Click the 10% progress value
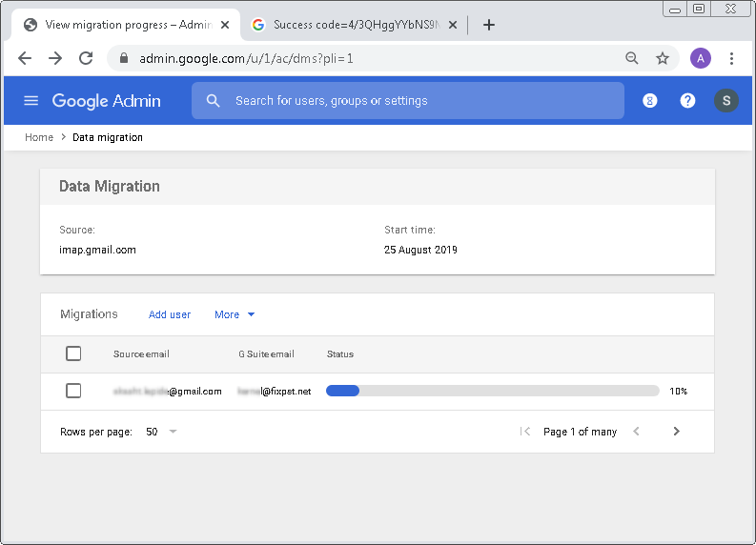Viewport: 756px width, 545px height. pyautogui.click(x=678, y=391)
